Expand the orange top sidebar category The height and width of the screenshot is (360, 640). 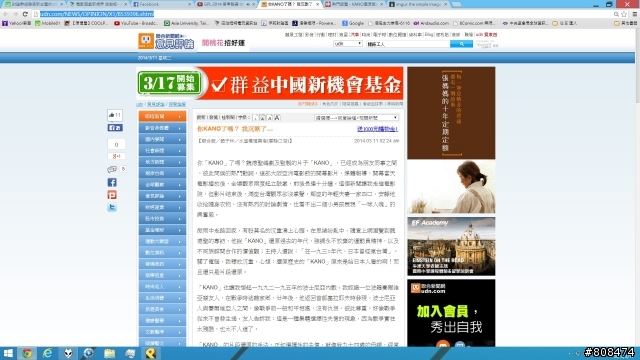tap(162, 116)
